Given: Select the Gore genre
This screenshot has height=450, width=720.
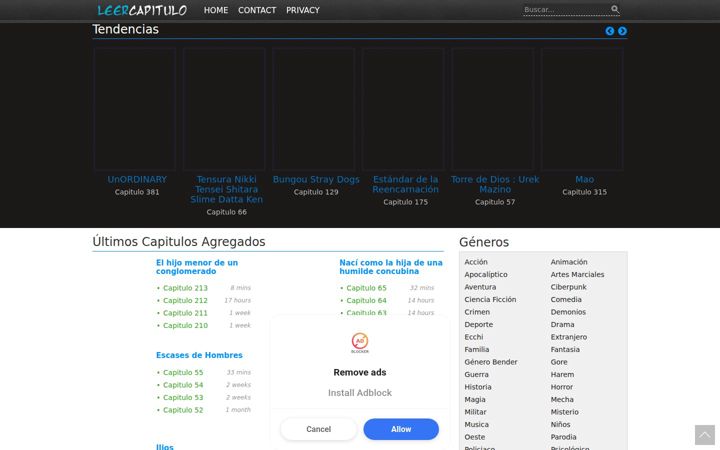Looking at the screenshot, I should click(x=559, y=362).
